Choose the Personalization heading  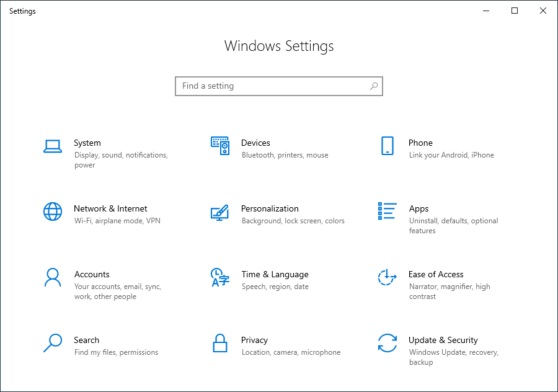pos(270,208)
